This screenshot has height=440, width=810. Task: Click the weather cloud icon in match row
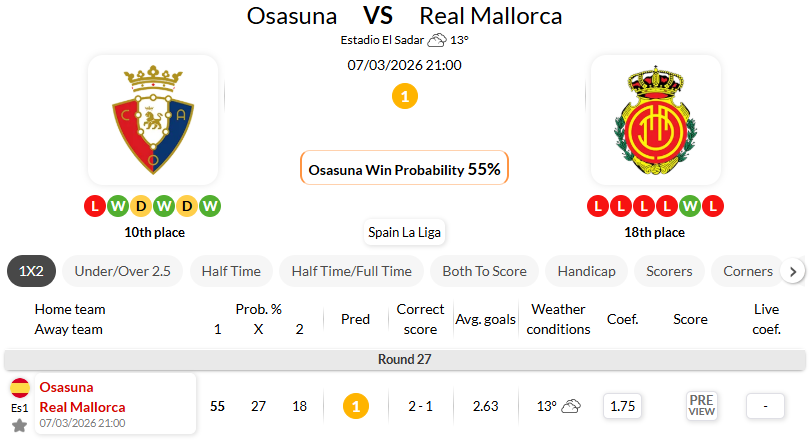coord(571,406)
